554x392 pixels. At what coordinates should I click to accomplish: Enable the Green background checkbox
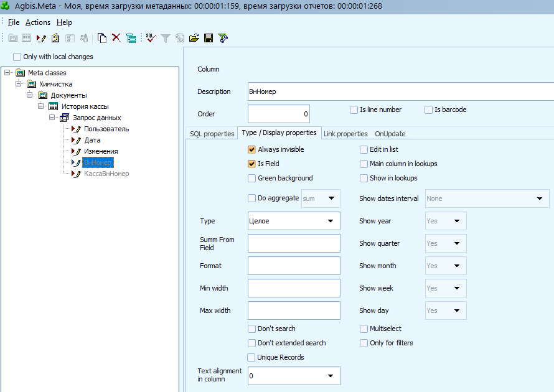pyautogui.click(x=251, y=178)
